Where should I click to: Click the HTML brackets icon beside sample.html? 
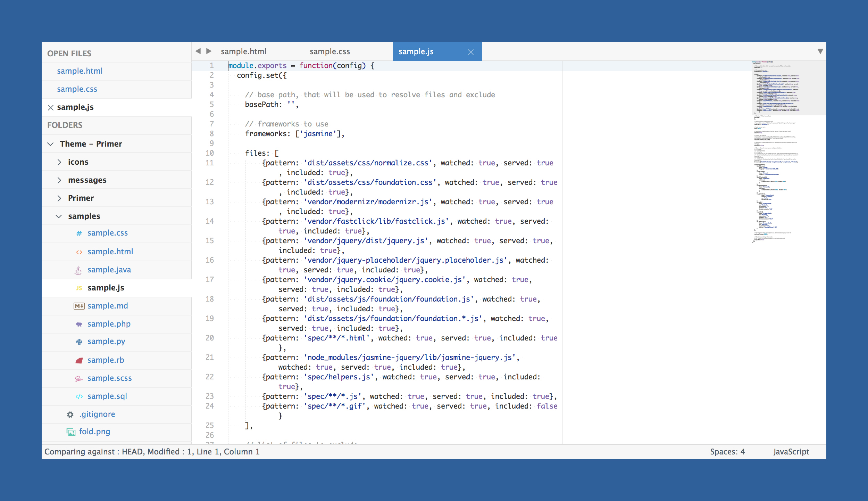pos(79,252)
